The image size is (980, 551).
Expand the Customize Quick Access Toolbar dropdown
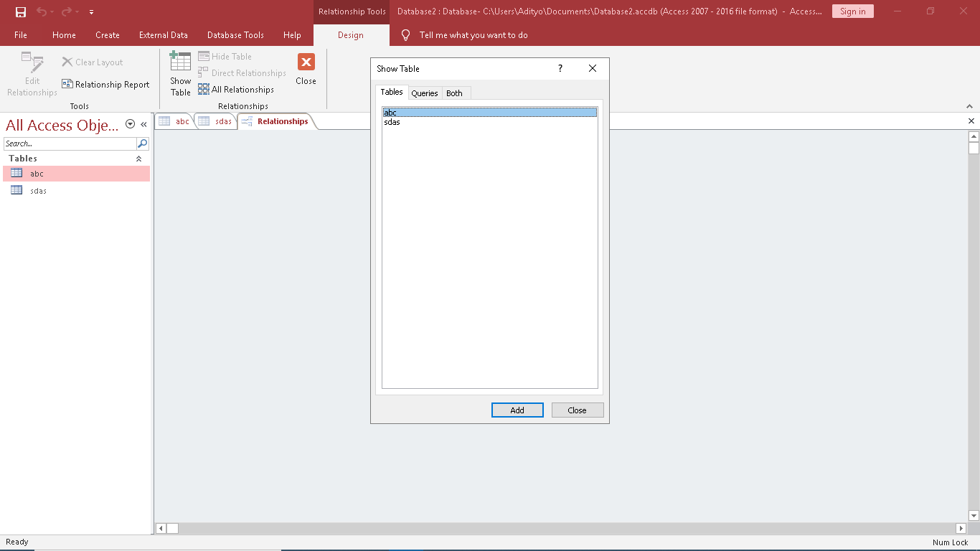point(91,12)
